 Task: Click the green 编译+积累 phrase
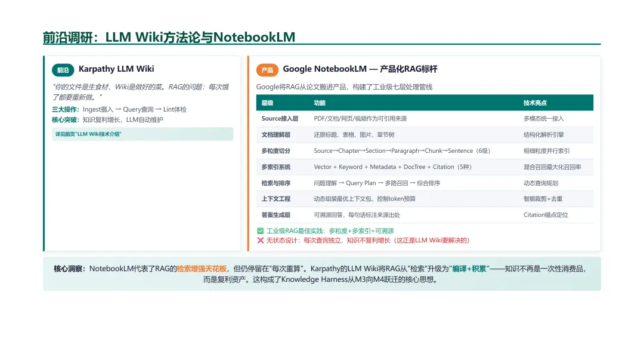(469, 269)
